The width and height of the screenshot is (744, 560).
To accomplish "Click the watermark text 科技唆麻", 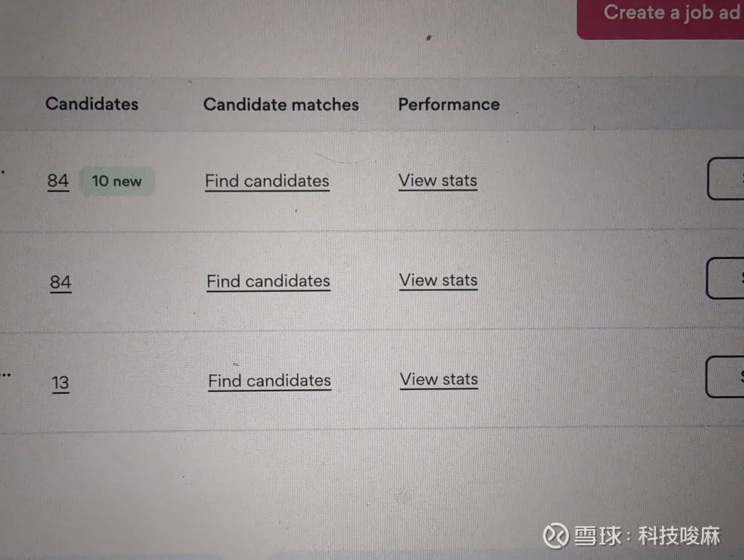I will click(679, 537).
